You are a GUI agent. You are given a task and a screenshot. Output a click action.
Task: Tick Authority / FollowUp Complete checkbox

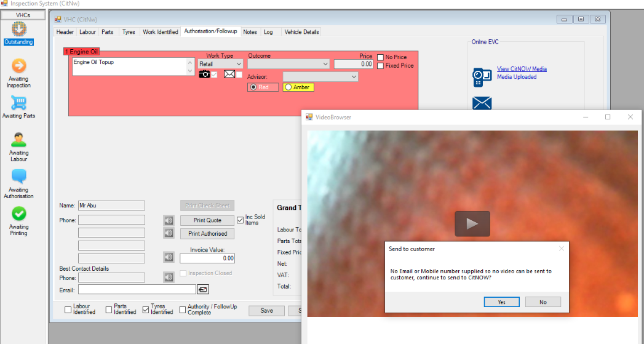(x=182, y=310)
